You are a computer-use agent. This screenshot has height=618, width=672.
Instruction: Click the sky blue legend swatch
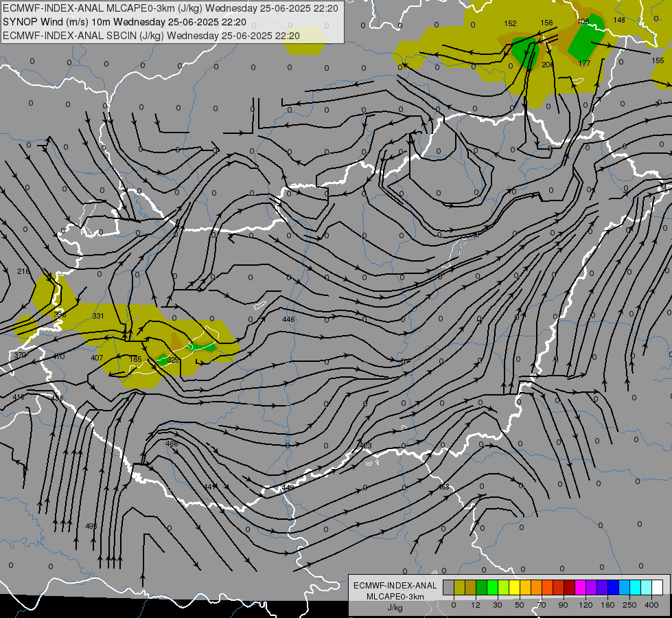625,587
